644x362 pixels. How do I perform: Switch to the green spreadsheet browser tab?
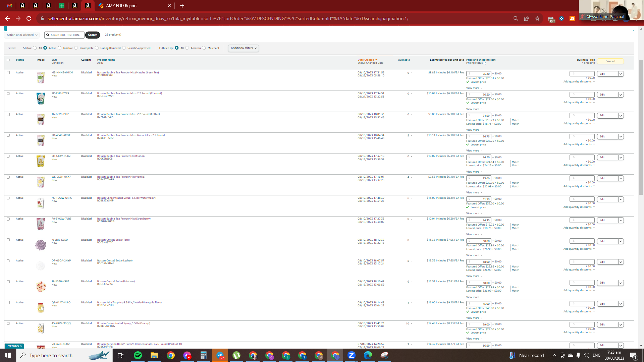point(62,6)
